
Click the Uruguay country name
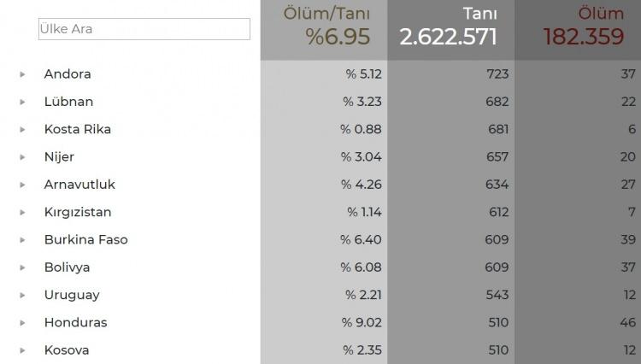[72, 296]
